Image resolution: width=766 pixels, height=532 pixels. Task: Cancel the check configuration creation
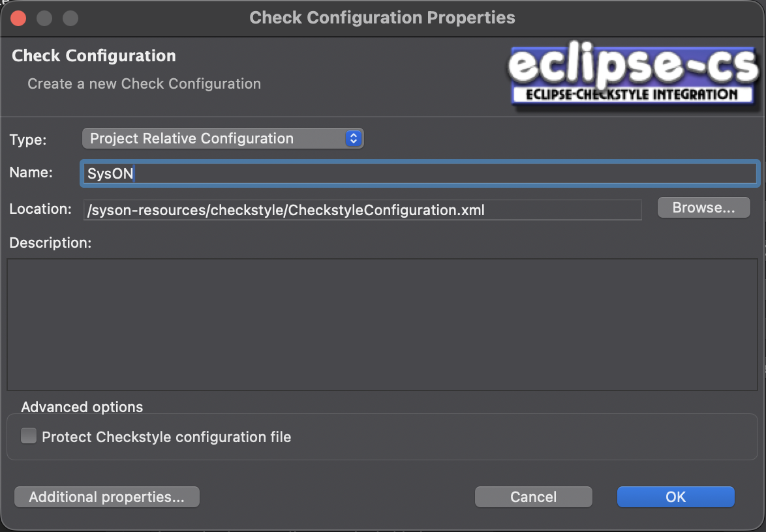point(533,497)
